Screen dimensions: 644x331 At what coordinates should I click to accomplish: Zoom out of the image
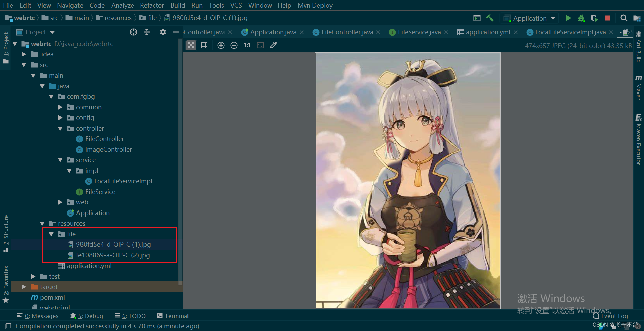[x=234, y=45]
